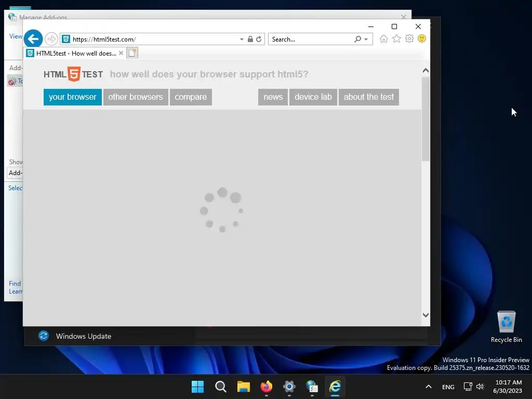Viewport: 532px width, 399px height.
Task: Select the 'your browser' tab
Action: (x=73, y=97)
